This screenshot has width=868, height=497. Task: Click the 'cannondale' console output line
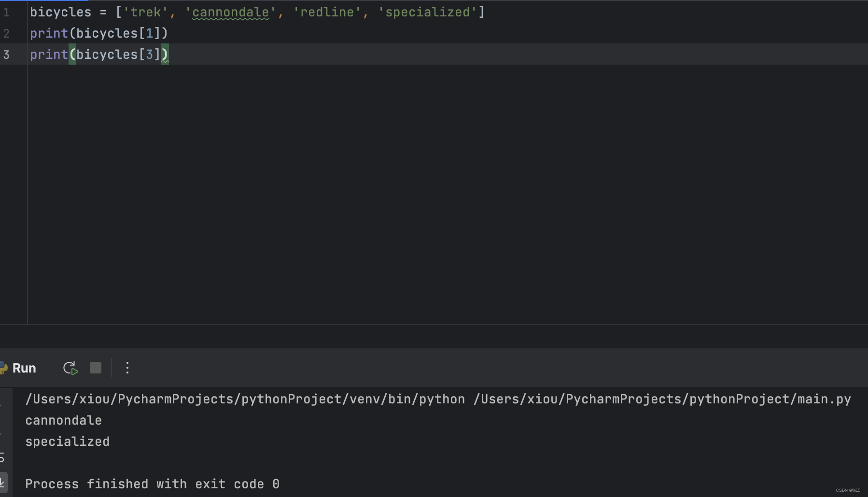coord(64,420)
